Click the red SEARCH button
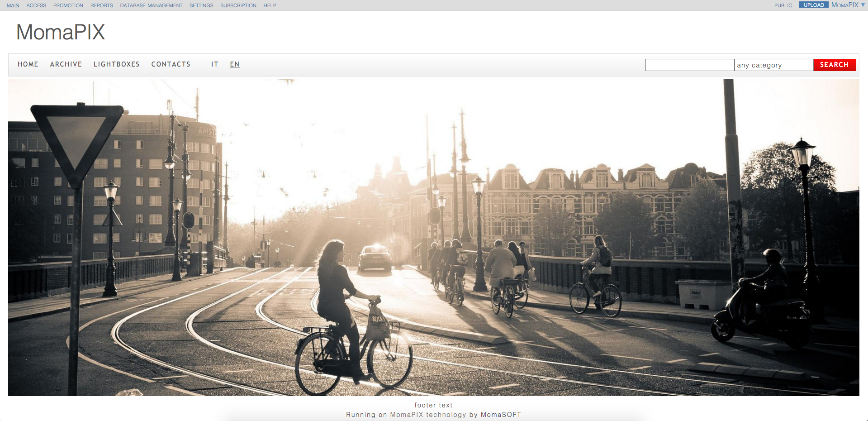868x421 pixels. pos(835,65)
